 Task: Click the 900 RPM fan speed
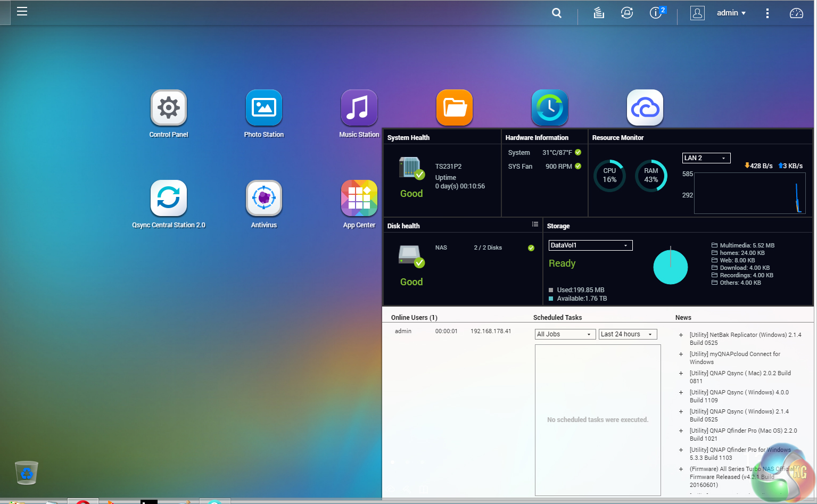[x=559, y=167]
